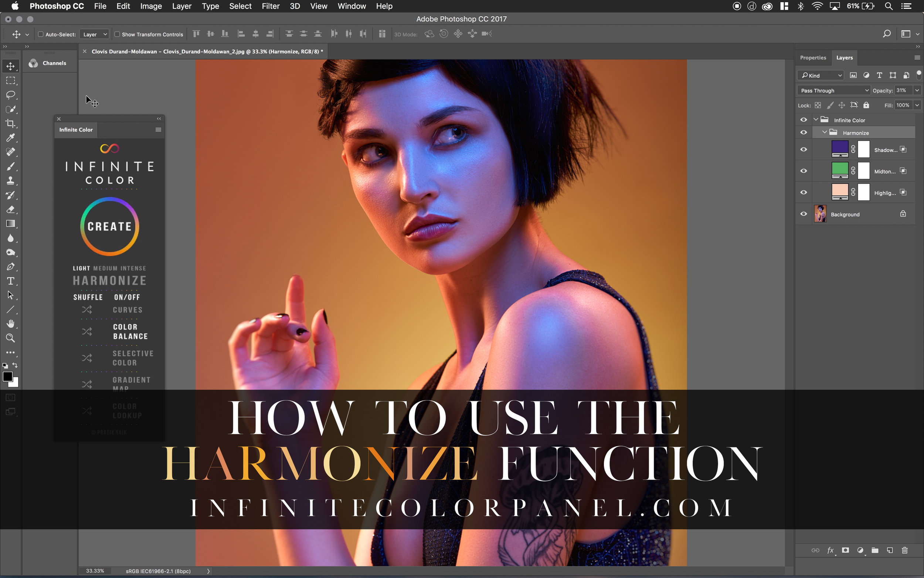Hide the Midtone layer visibility eye

[x=804, y=171]
